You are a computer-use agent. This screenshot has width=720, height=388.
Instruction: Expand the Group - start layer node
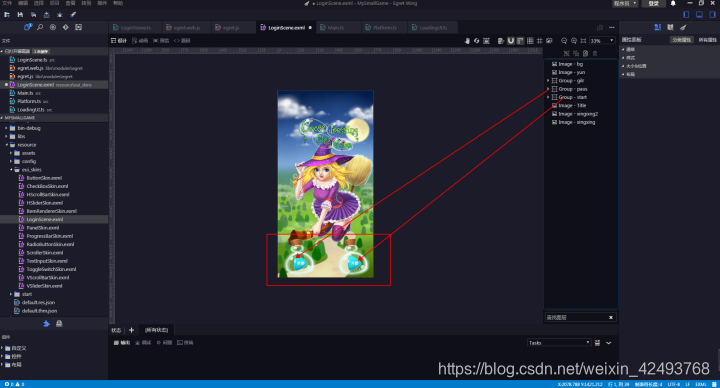548,97
